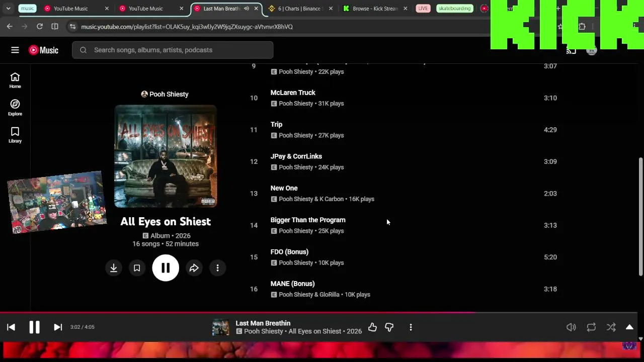Close the Binance Charts tab
Viewport: 644px width, 362px height.
[331, 9]
